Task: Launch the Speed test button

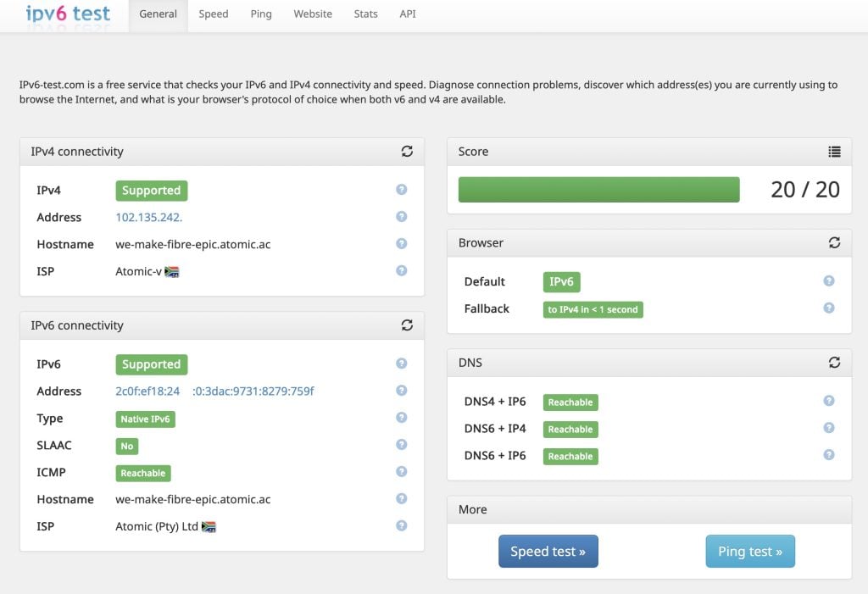Action: point(548,552)
